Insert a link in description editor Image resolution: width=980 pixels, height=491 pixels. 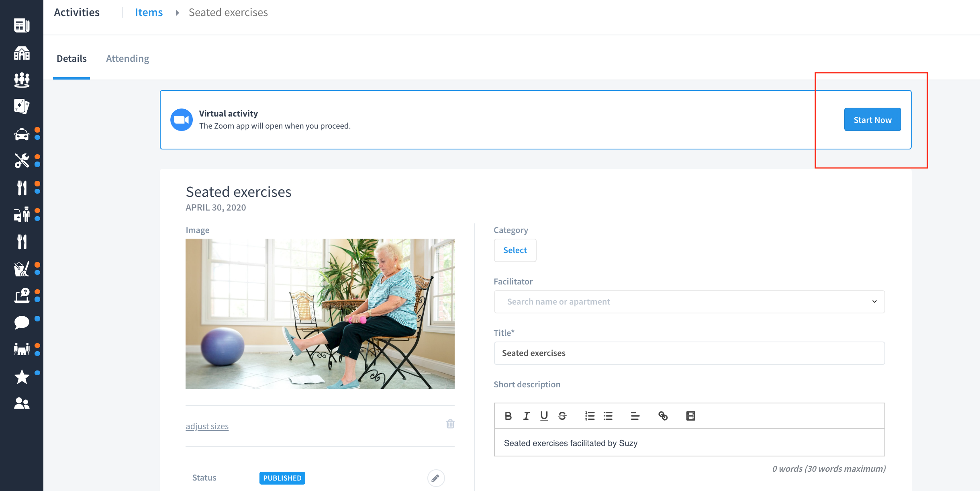tap(663, 416)
